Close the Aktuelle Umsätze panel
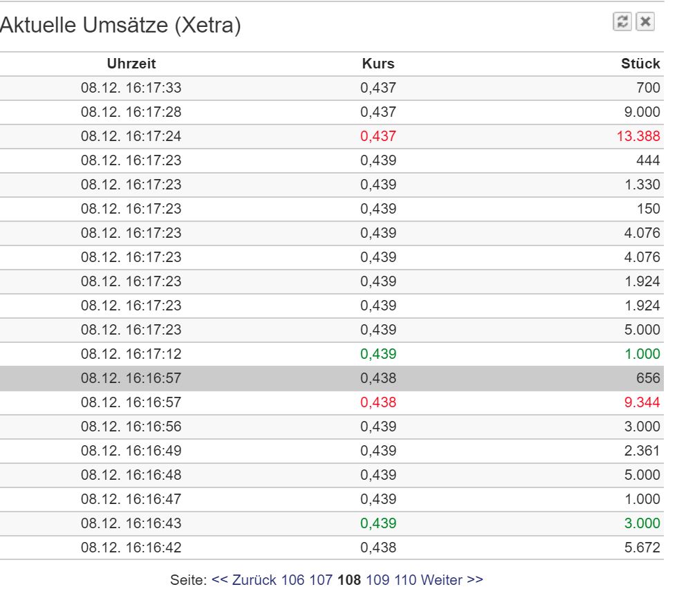Viewport: 686px width, 616px height. (x=645, y=21)
